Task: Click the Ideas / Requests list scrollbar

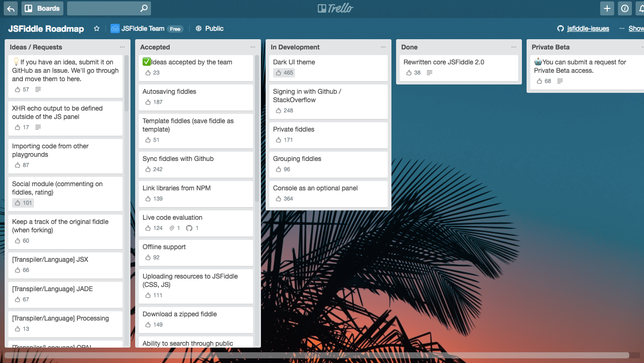Action: [x=126, y=84]
